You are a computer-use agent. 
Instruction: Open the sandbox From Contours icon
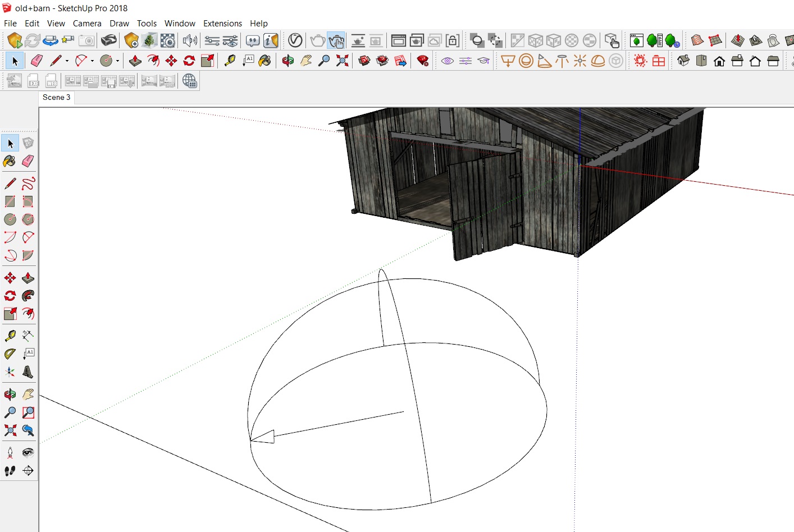tap(697, 40)
